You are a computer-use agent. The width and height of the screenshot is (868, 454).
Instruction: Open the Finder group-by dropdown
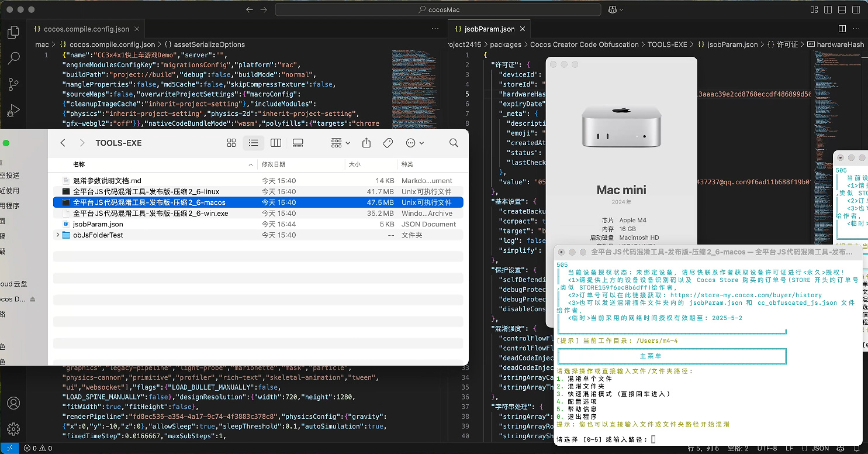tap(340, 143)
